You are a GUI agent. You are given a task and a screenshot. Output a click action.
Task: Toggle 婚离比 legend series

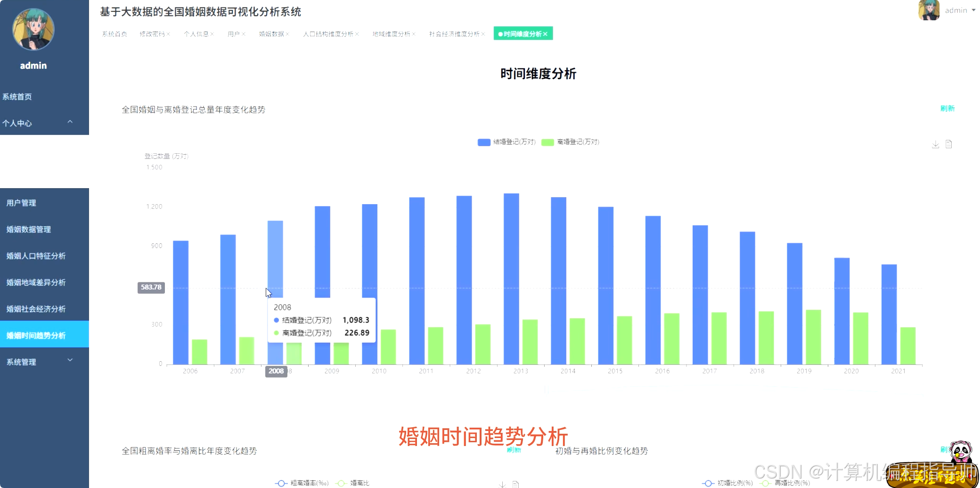(352, 483)
